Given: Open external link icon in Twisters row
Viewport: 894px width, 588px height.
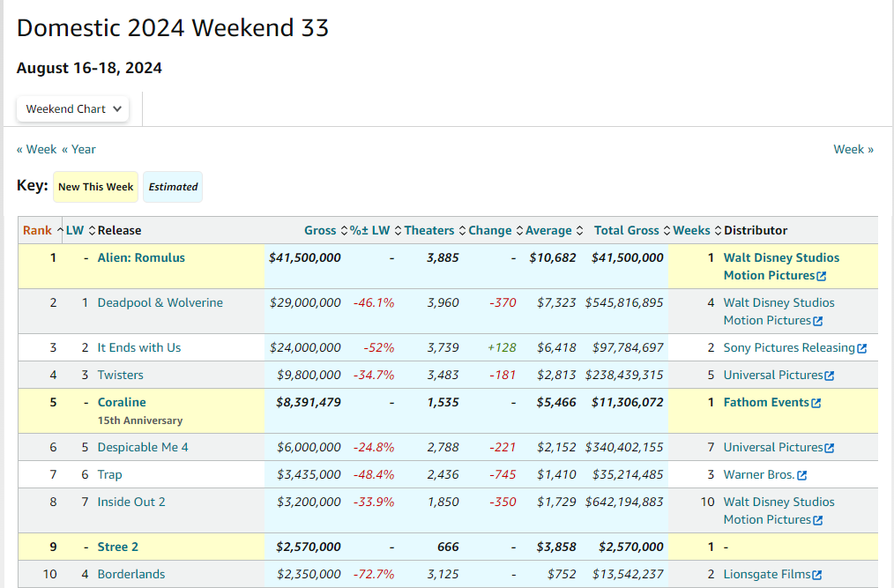Looking at the screenshot, I should tap(830, 376).
